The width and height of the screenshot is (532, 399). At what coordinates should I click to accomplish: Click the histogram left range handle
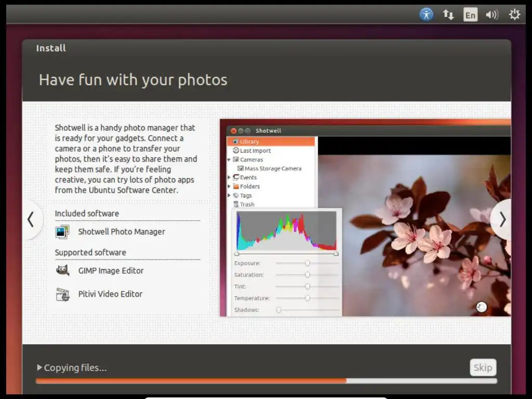click(x=237, y=254)
